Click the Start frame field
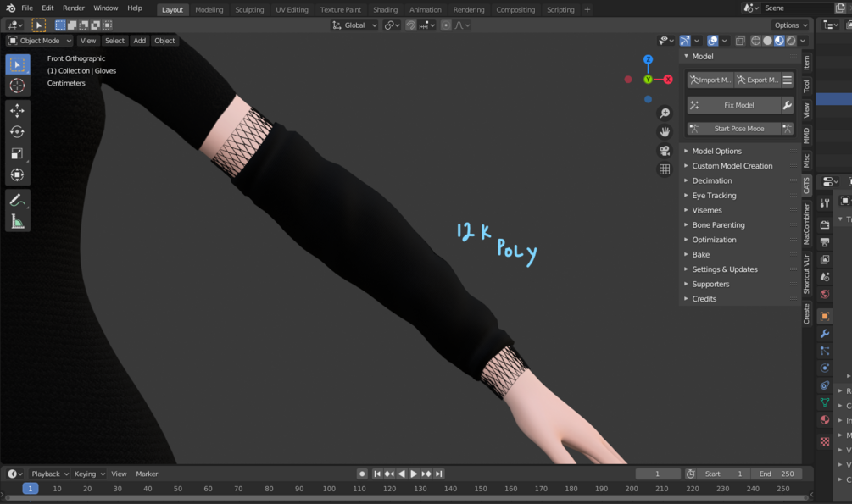Image resolution: width=852 pixels, height=504 pixels. [x=723, y=474]
